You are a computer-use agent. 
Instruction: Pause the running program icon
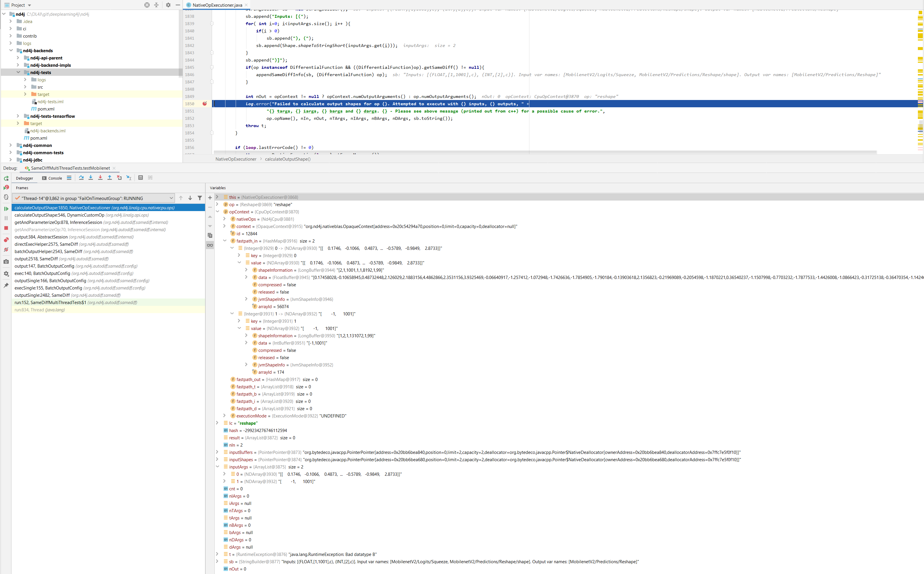(x=6, y=218)
